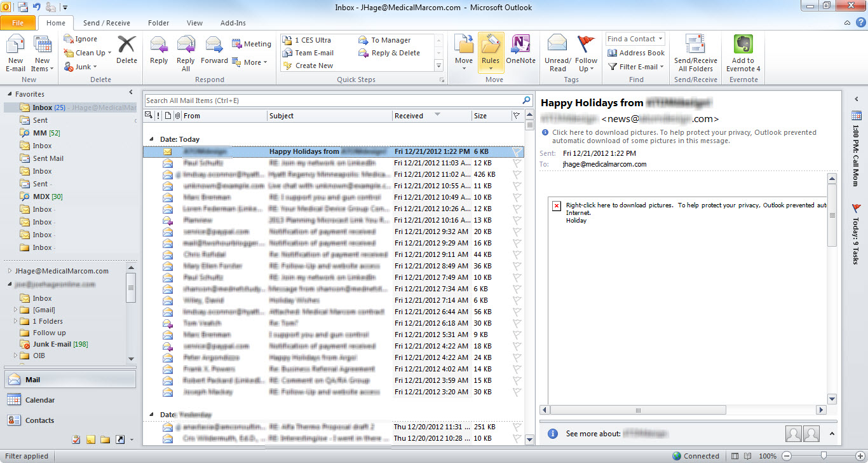The image size is (868, 463).
Task: Click the Search All Mail Items box
Action: pyautogui.click(x=332, y=100)
